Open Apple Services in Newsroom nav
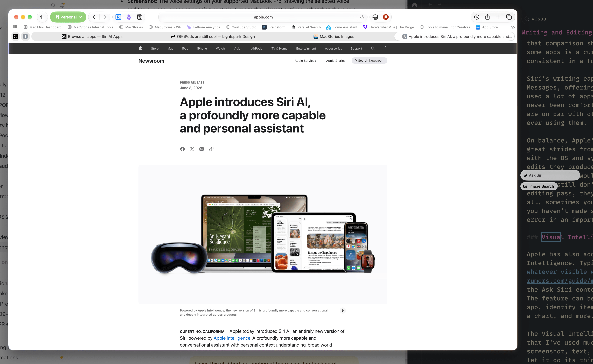This screenshot has width=593, height=364. click(305, 61)
